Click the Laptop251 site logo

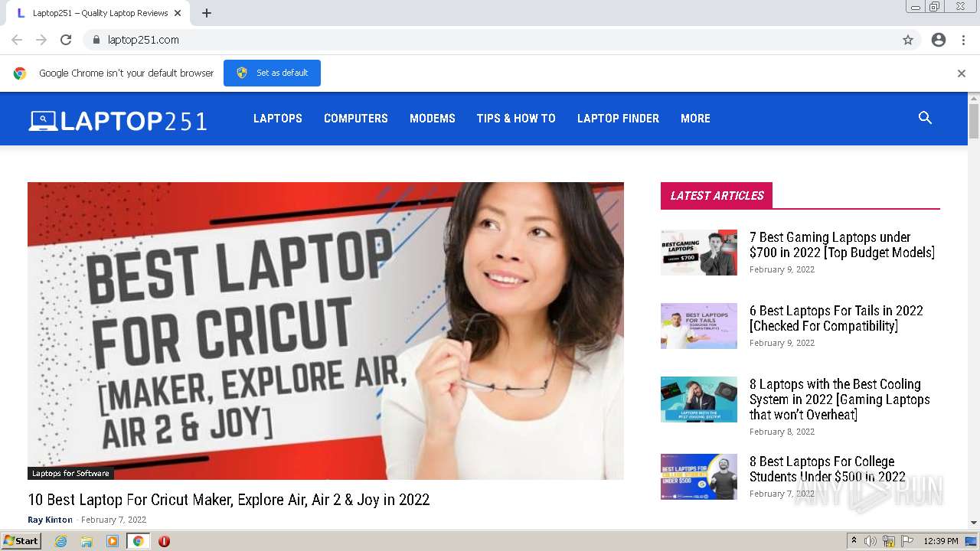(x=118, y=120)
